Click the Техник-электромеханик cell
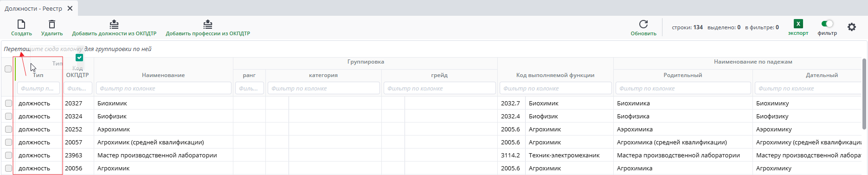The image size is (868, 175). point(569,155)
